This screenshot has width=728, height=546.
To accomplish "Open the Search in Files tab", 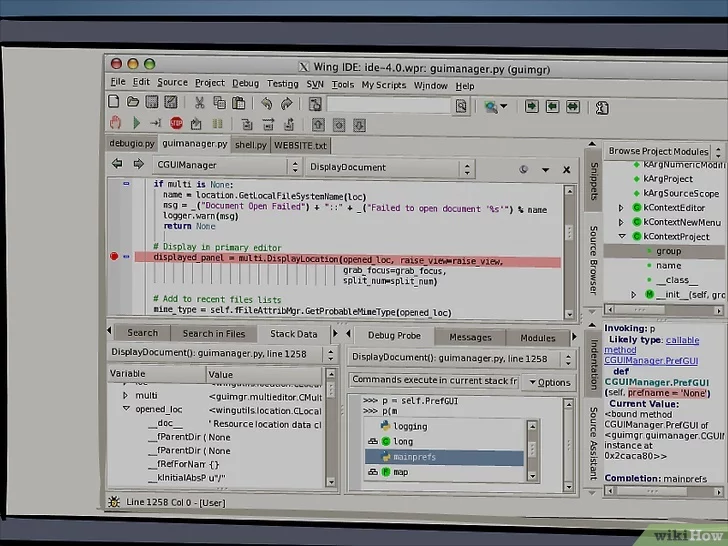I will (214, 333).
